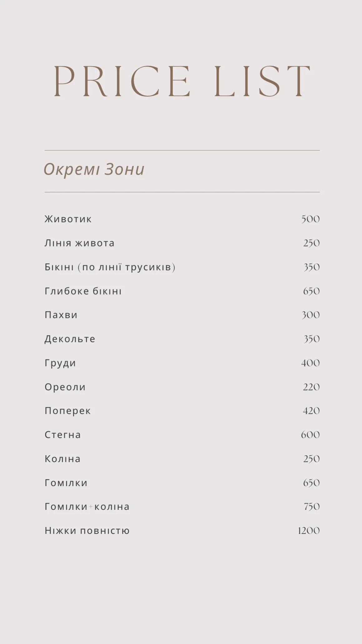Select the Ореоли item
The height and width of the screenshot is (644, 362).
click(x=65, y=387)
